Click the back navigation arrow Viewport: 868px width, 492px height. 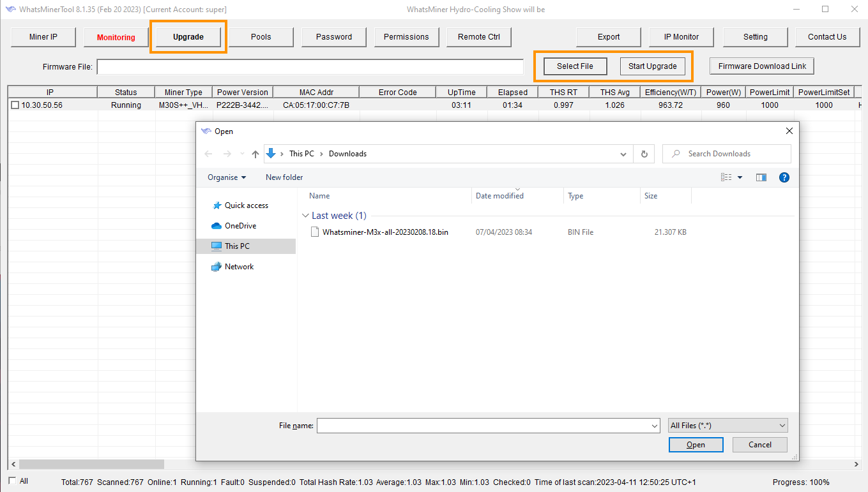[x=208, y=153]
